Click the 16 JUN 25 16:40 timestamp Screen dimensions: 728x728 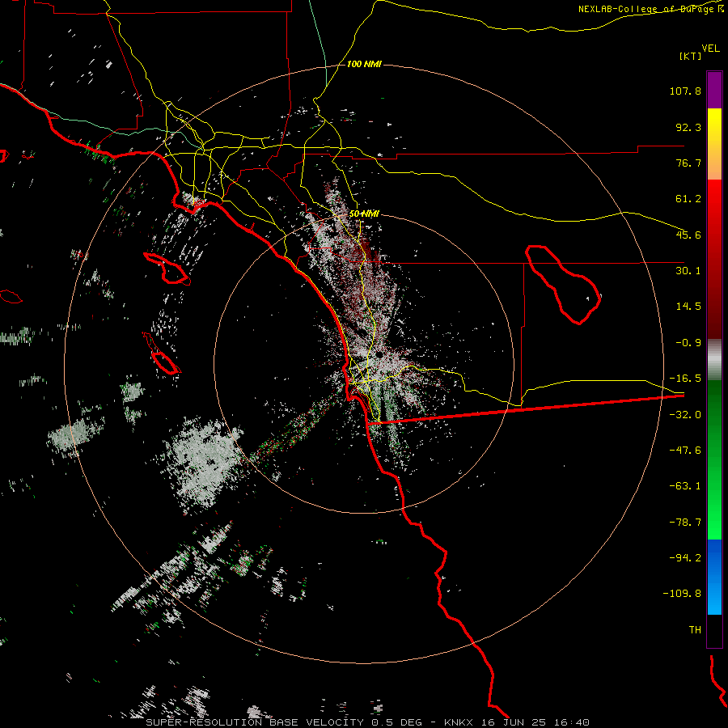[x=536, y=722]
